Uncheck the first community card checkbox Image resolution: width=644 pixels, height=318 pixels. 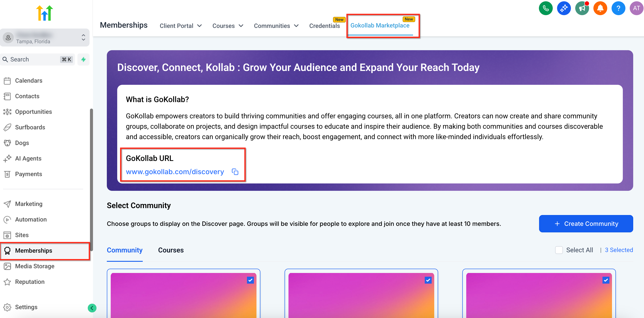(250, 280)
